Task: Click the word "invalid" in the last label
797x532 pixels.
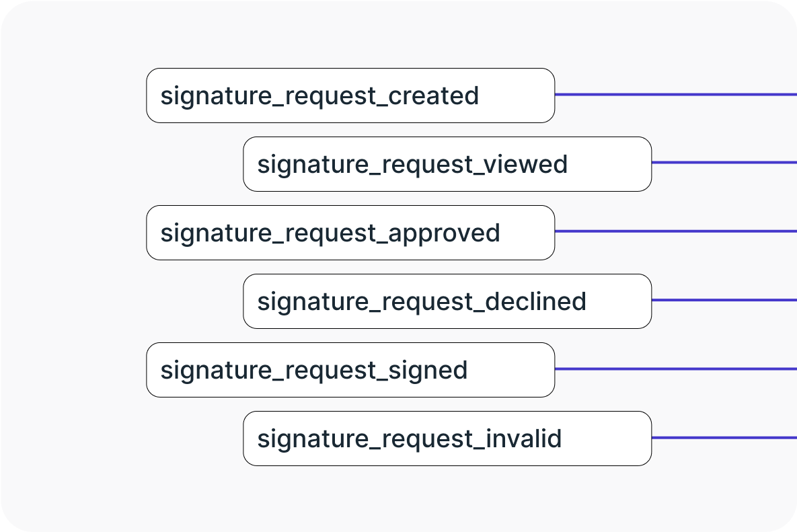Action: click(x=523, y=439)
